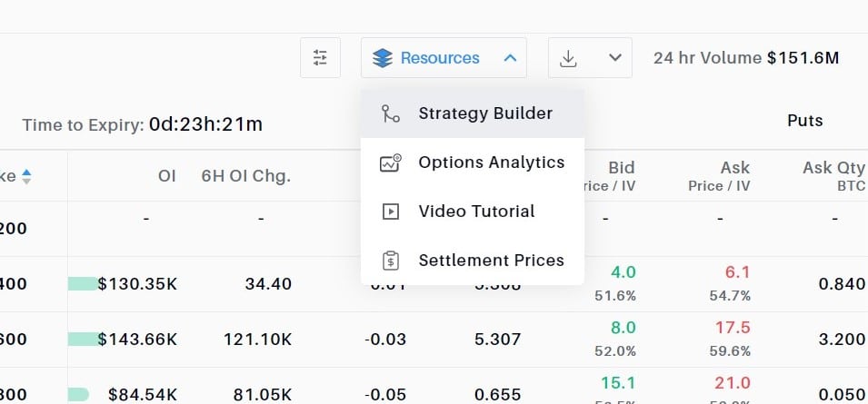Click the download arrow icon
Viewport: 868px width, 404px height.
pos(569,58)
